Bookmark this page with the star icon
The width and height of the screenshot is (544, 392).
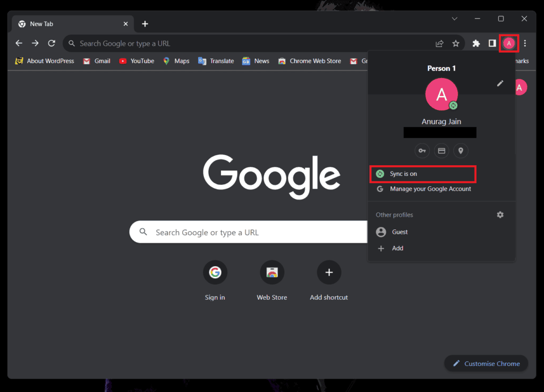(x=456, y=43)
